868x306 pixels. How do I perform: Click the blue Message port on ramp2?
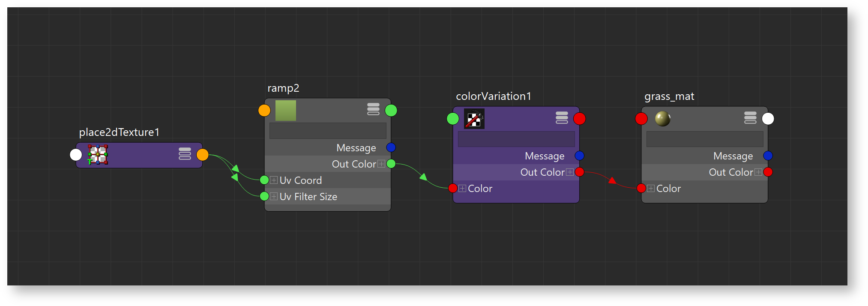coord(391,147)
